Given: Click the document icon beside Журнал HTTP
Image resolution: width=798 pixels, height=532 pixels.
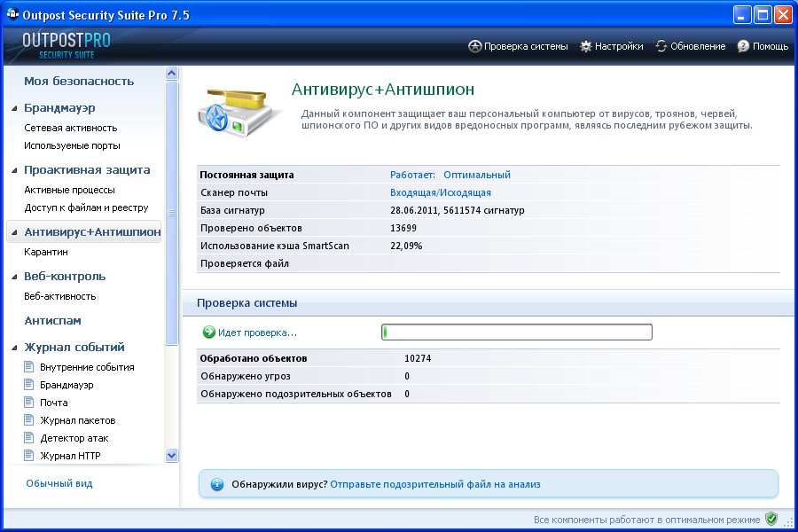Looking at the screenshot, I should [x=29, y=455].
